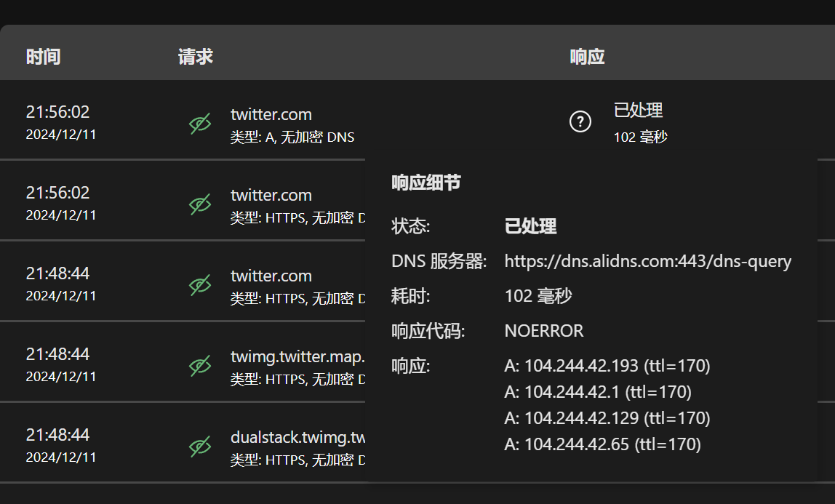
Task: Select the A: 104.244.42.65 record
Action: pos(603,444)
